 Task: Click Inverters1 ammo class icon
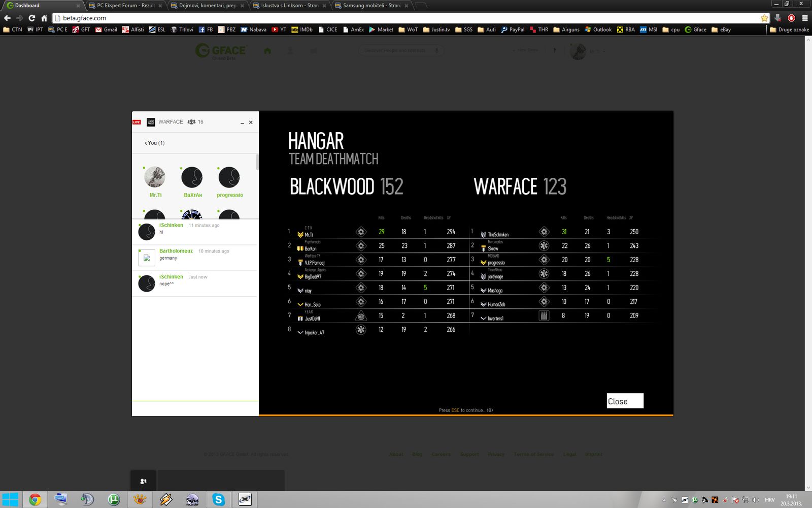[544, 315]
